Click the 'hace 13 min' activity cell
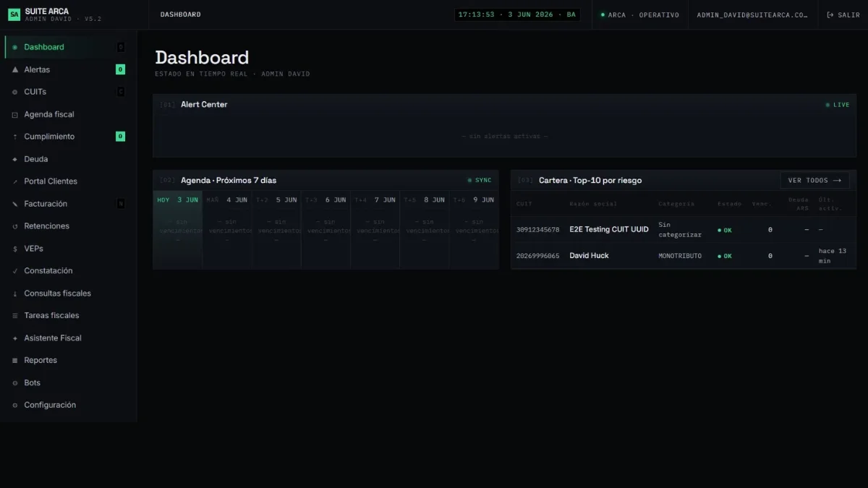 833,256
